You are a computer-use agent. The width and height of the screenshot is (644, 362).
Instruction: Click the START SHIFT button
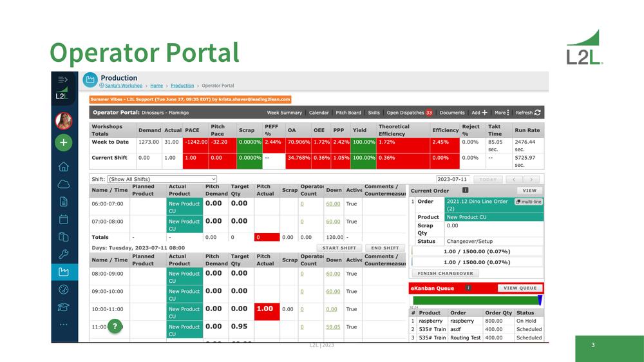(339, 248)
